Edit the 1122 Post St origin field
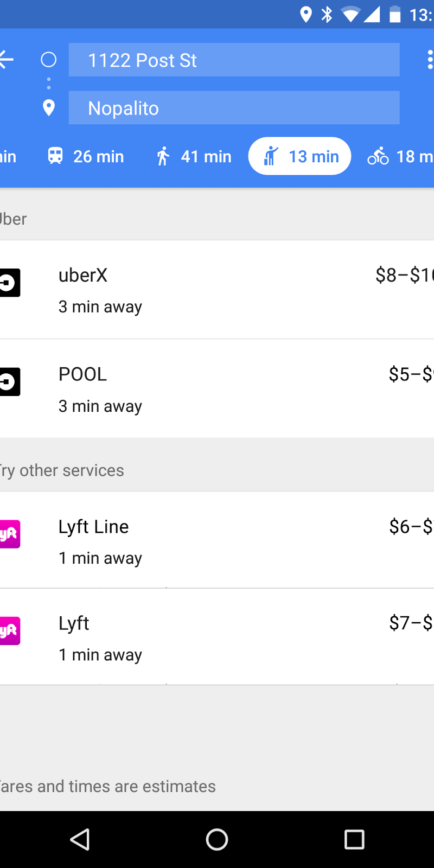This screenshot has height=868, width=434. pos(234,60)
